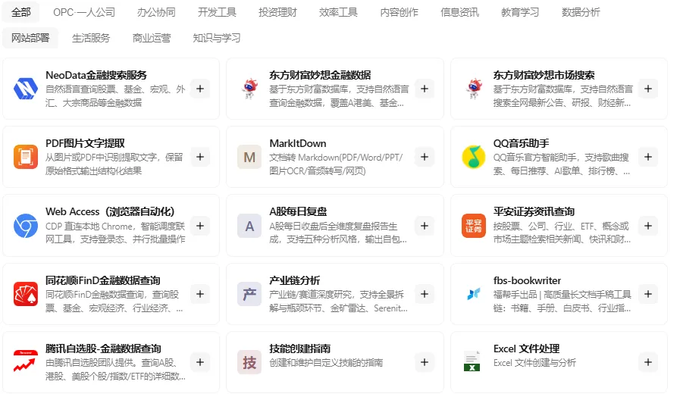Add A股每日复盘 with the plus button

point(424,226)
